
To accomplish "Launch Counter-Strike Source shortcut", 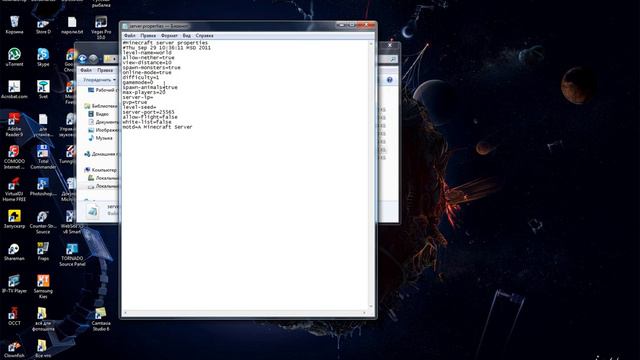I will coord(43,222).
